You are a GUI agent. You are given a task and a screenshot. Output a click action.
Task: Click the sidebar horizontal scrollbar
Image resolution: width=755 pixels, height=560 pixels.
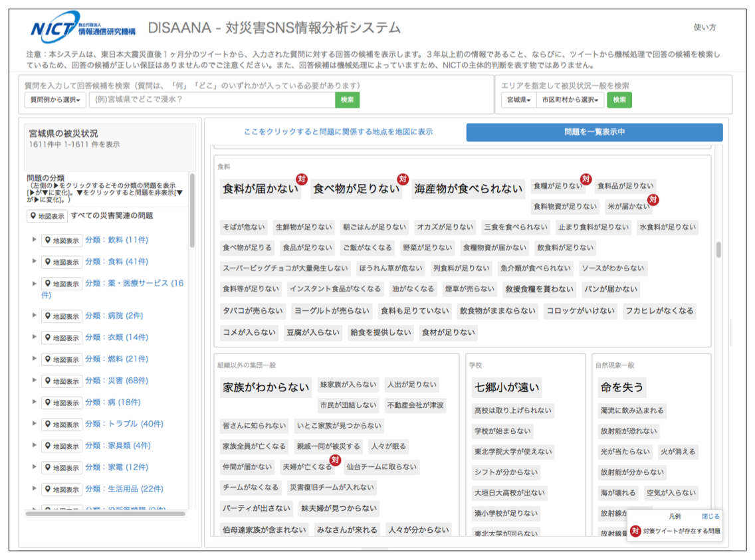tap(105, 513)
